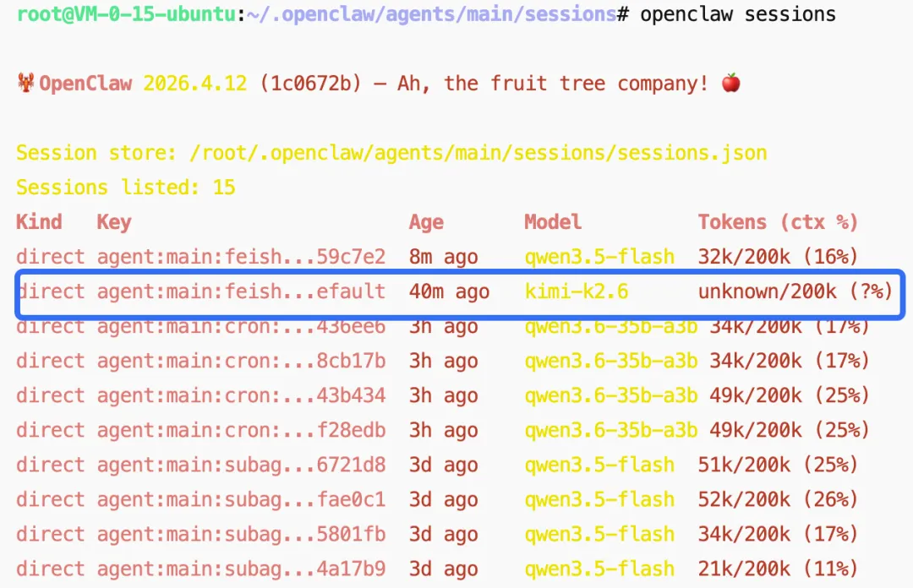Select session key agent:main:feish...59c7e2
This screenshot has height=588, width=913.
point(241,257)
